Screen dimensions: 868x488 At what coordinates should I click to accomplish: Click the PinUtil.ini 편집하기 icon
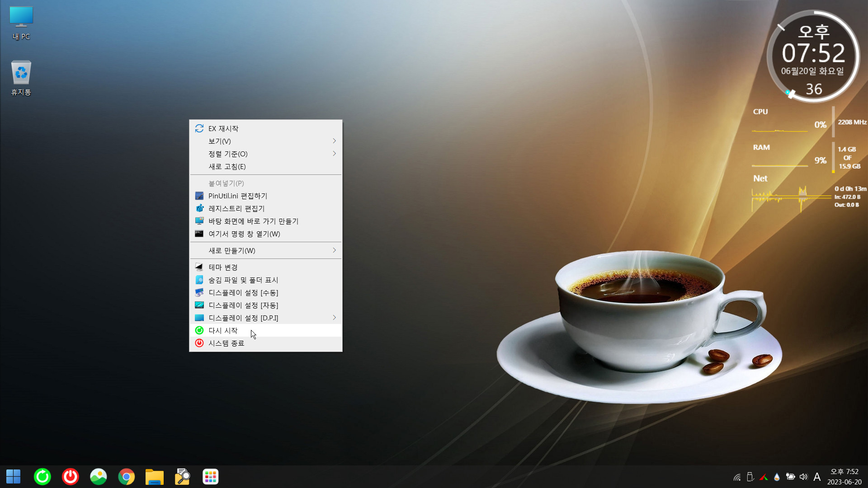click(199, 196)
